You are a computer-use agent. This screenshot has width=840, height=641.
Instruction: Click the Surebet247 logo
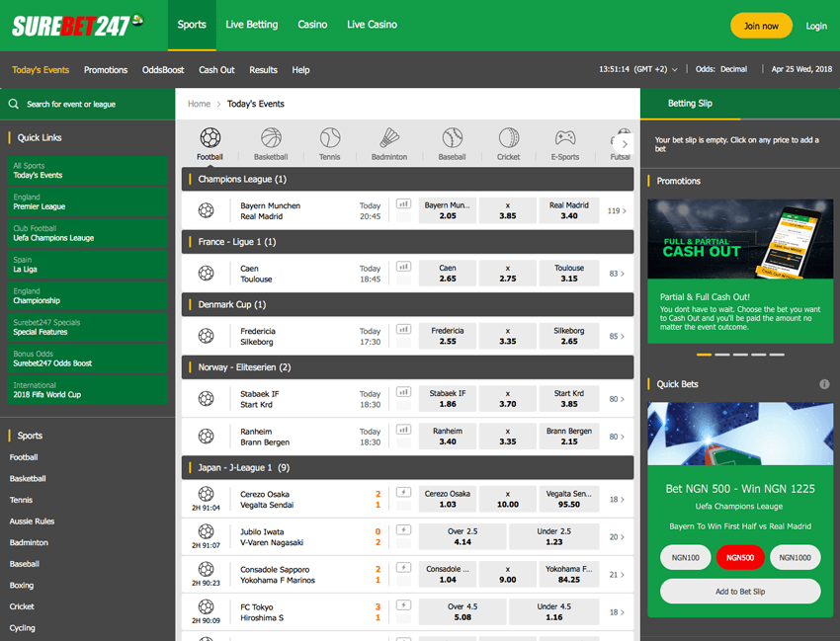click(x=78, y=25)
